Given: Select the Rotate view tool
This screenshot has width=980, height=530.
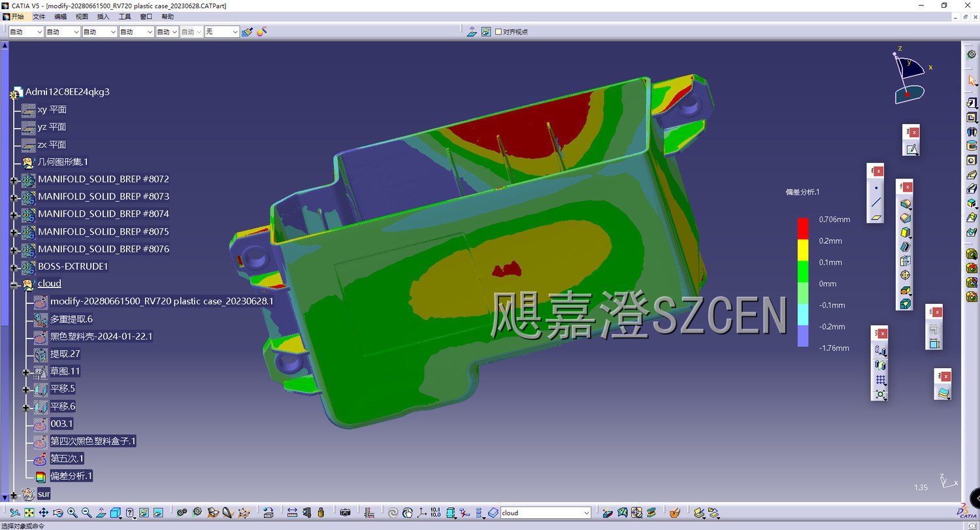Looking at the screenshot, I should click(58, 513).
